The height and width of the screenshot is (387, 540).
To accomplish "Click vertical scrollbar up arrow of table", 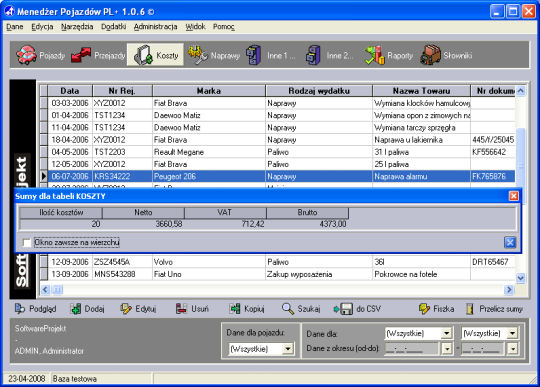I will [x=520, y=91].
